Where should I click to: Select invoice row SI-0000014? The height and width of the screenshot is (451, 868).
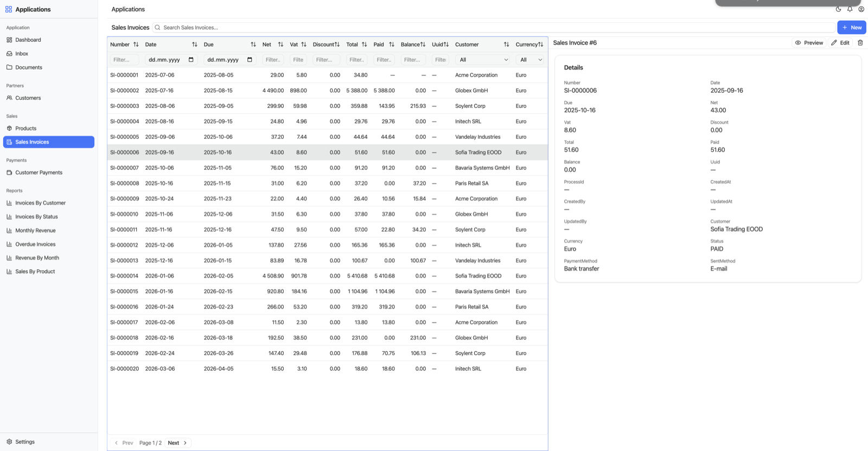point(327,276)
